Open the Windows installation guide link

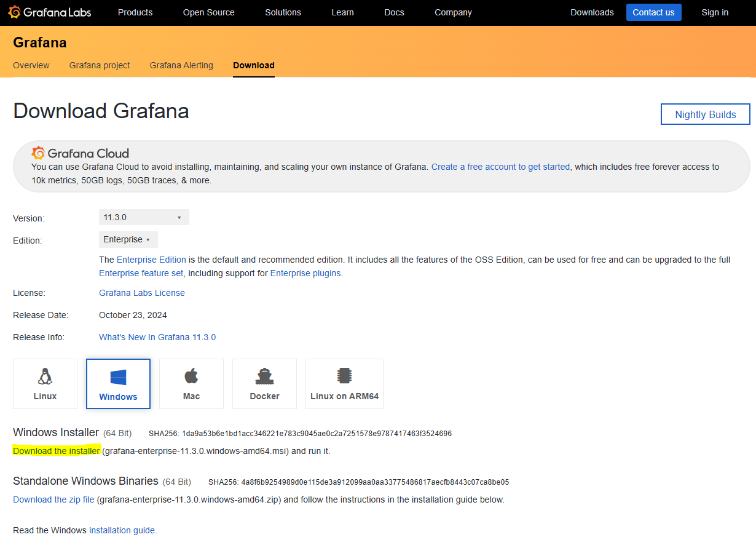122,530
